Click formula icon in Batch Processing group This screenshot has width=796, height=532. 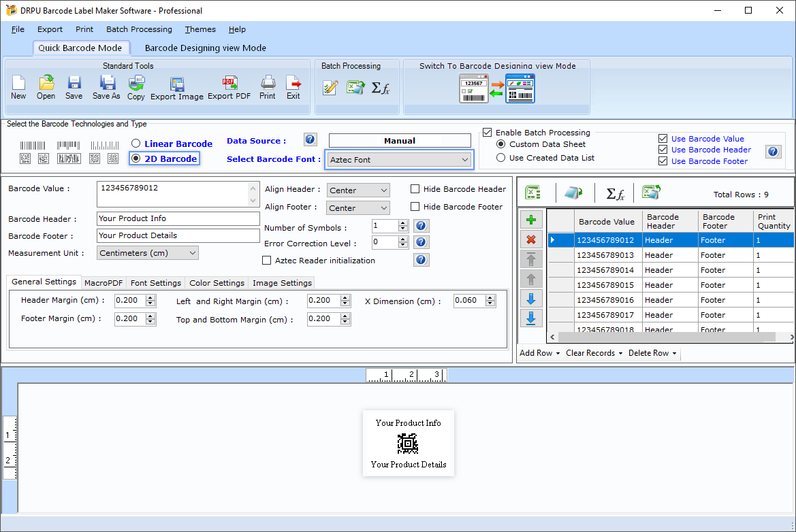coord(381,88)
